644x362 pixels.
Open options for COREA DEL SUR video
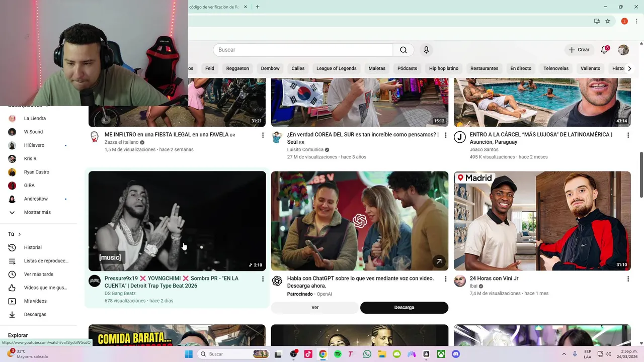(445, 135)
